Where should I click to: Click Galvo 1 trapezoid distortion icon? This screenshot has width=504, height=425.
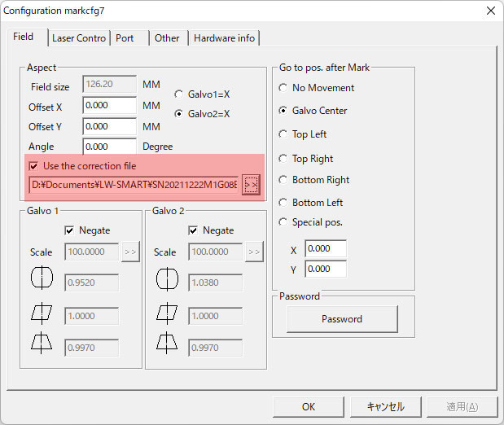click(42, 343)
